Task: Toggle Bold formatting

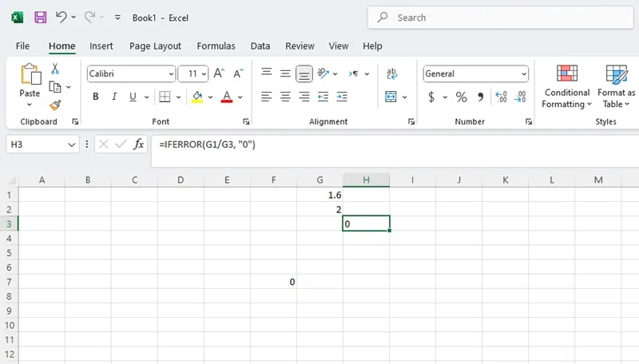Action: coord(96,97)
